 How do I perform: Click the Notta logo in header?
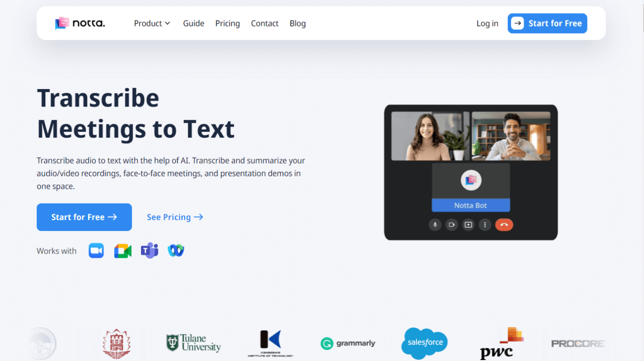pyautogui.click(x=80, y=23)
